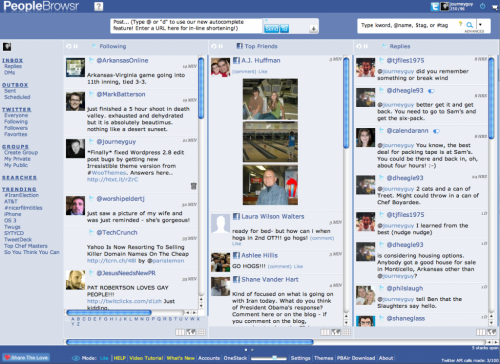This screenshot has width=500, height=364.
Task: Open What's New in the bottom bar
Action: 180,358
